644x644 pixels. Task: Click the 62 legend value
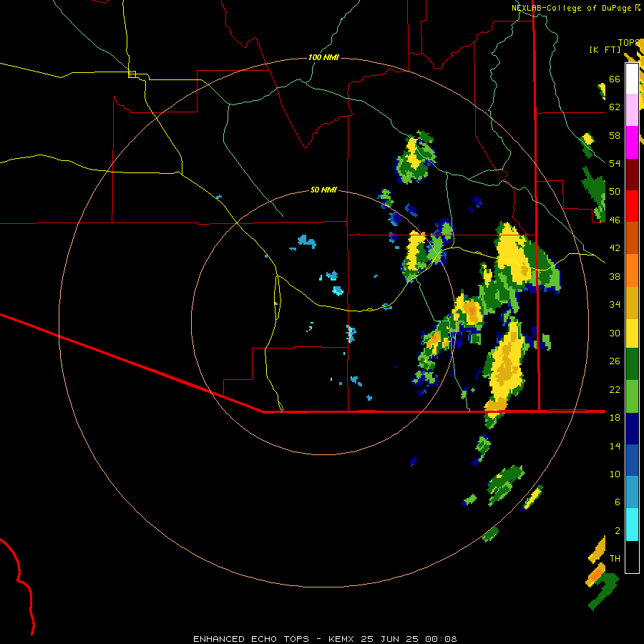615,107
